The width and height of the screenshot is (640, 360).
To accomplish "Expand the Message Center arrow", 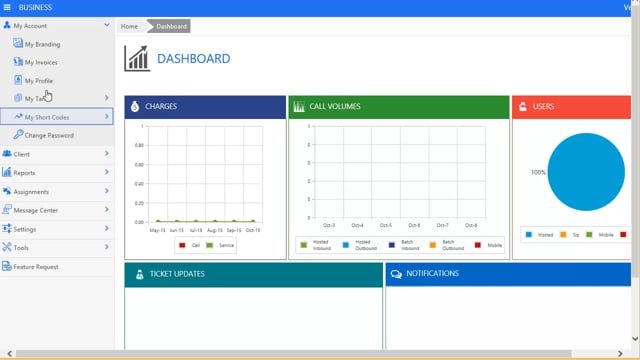I will 107,209.
